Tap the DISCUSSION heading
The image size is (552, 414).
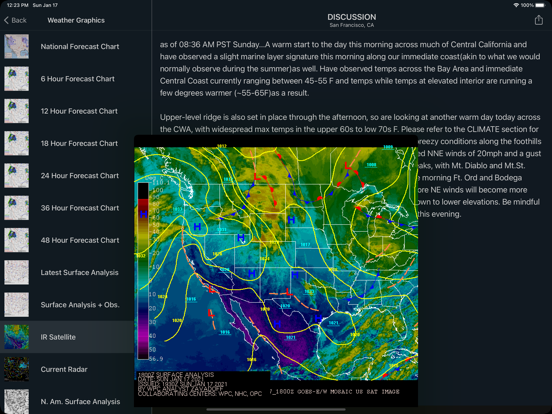352,17
